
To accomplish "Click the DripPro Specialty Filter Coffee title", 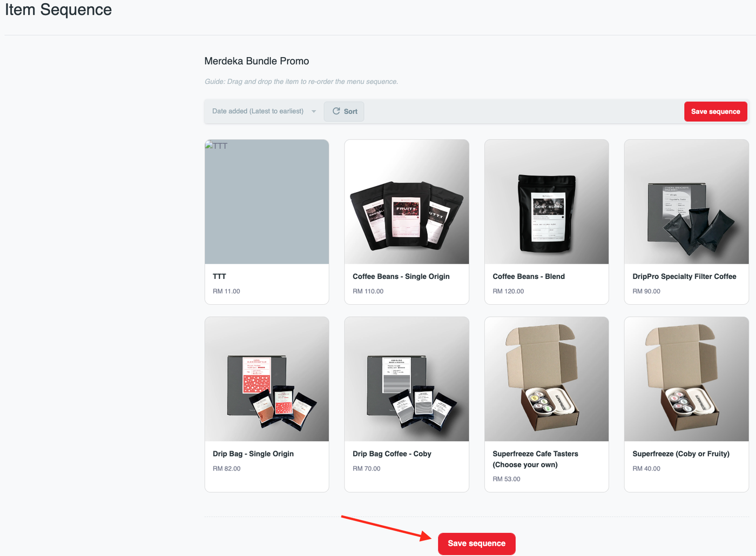I will tap(684, 277).
